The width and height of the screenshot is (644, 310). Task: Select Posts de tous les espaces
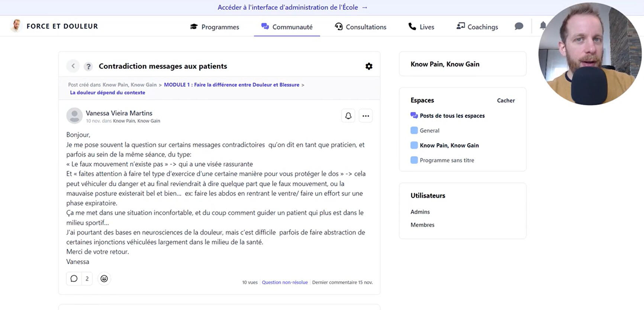(x=452, y=116)
